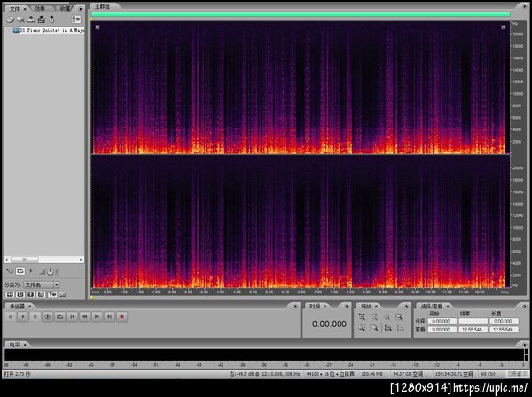Switch to the 效果 tab
The width and height of the screenshot is (532, 397).
40,8
